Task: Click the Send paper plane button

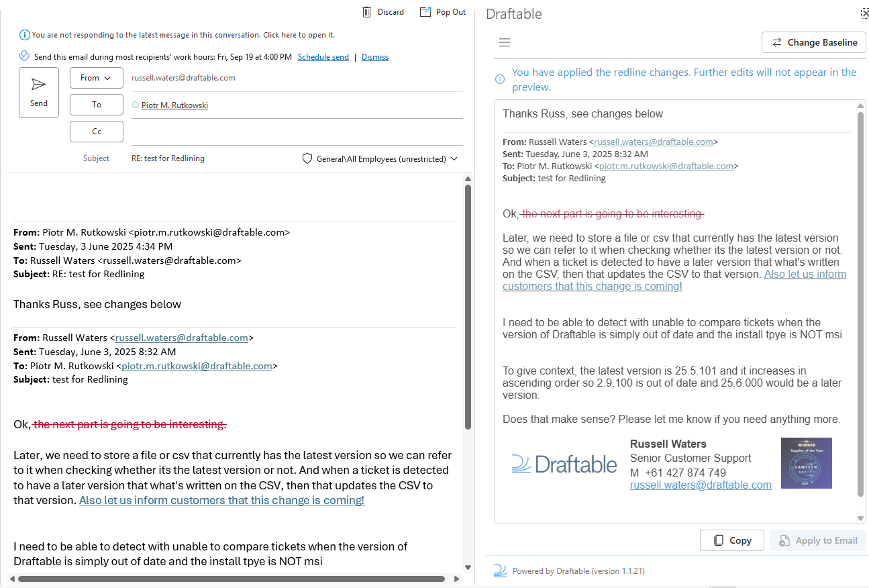Action: click(39, 93)
